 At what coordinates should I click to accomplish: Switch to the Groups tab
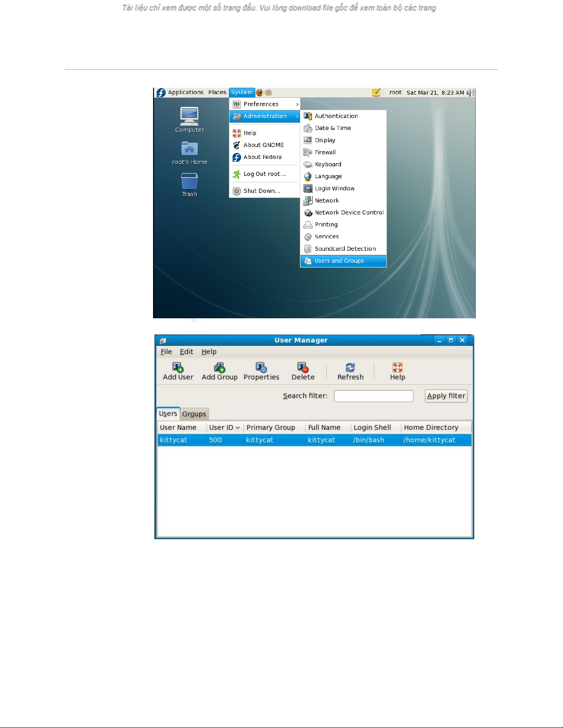[194, 414]
